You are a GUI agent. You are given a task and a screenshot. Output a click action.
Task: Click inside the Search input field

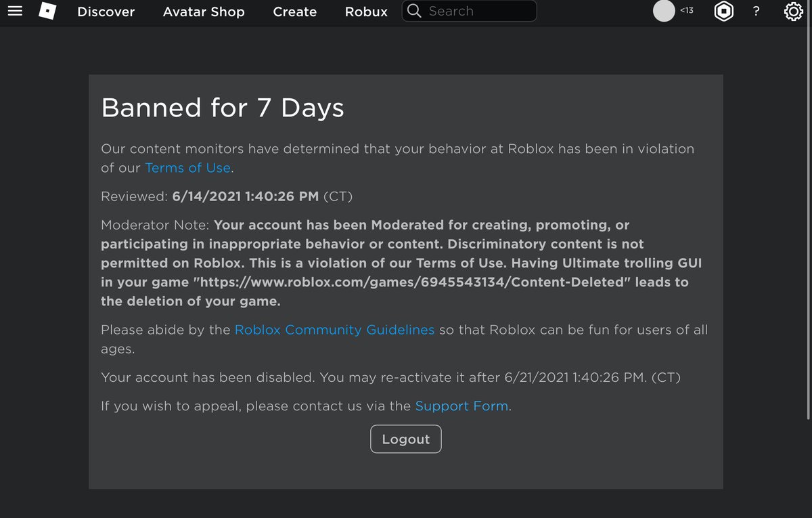474,11
